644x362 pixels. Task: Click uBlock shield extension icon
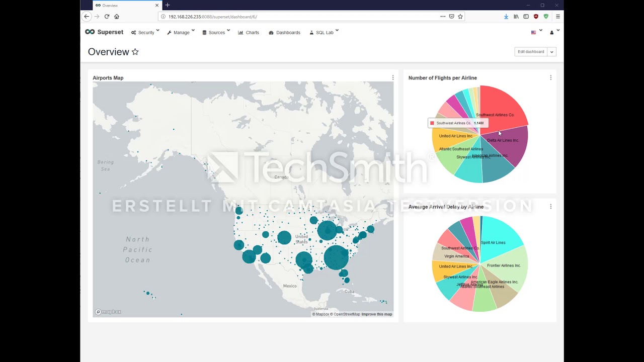point(536,17)
